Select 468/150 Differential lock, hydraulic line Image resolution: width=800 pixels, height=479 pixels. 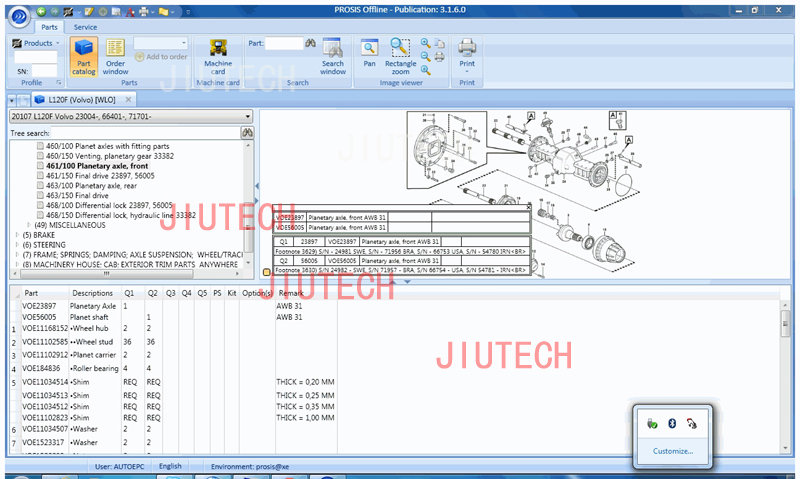(x=121, y=215)
